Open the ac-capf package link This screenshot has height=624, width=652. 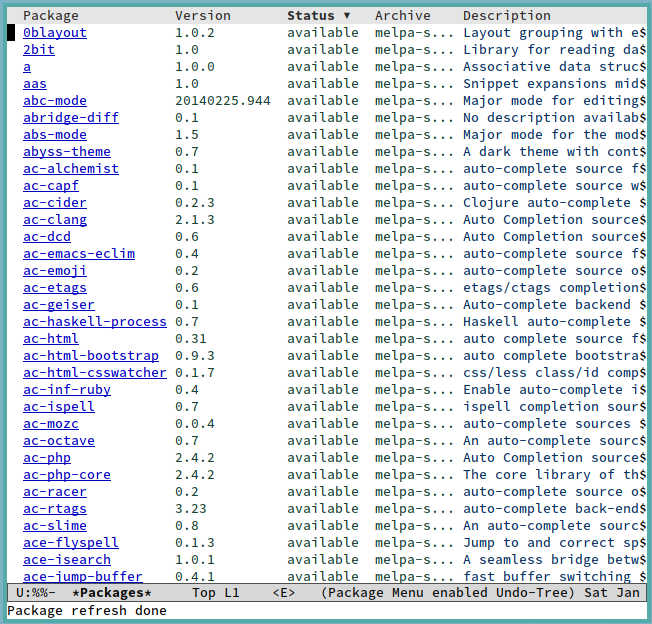pos(51,185)
